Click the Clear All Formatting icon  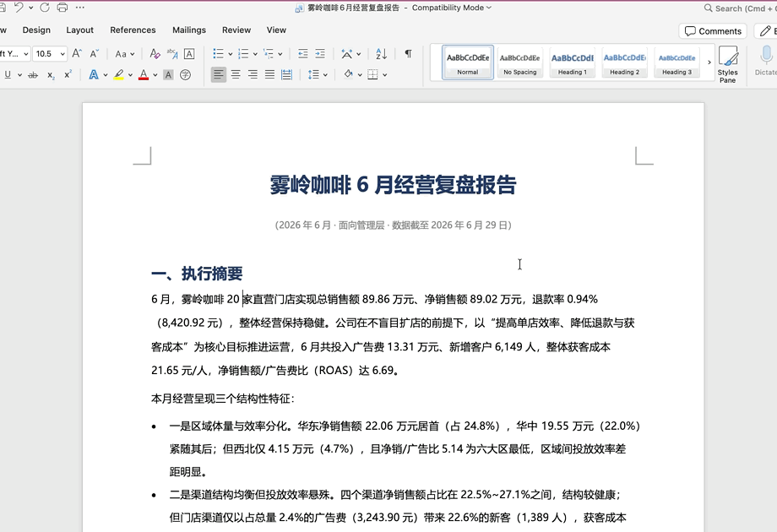tap(155, 53)
